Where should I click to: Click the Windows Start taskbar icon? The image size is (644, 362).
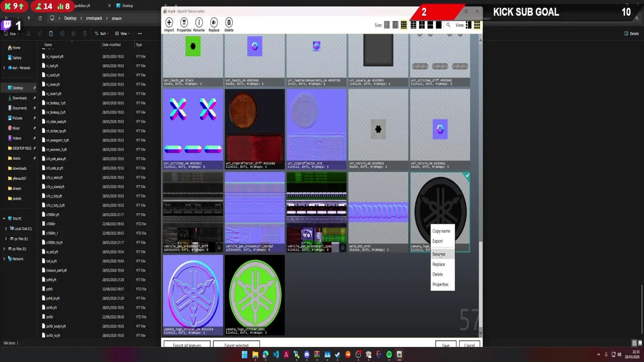(245, 354)
